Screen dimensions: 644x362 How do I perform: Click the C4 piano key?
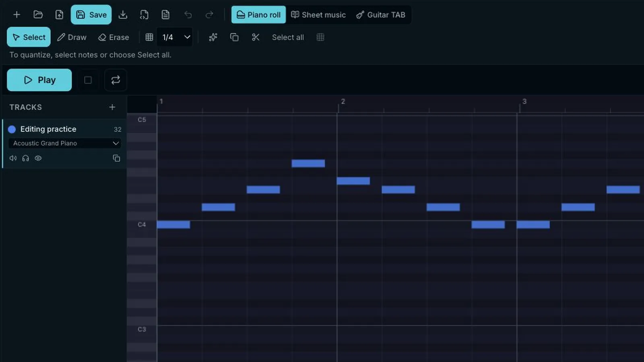pos(142,224)
